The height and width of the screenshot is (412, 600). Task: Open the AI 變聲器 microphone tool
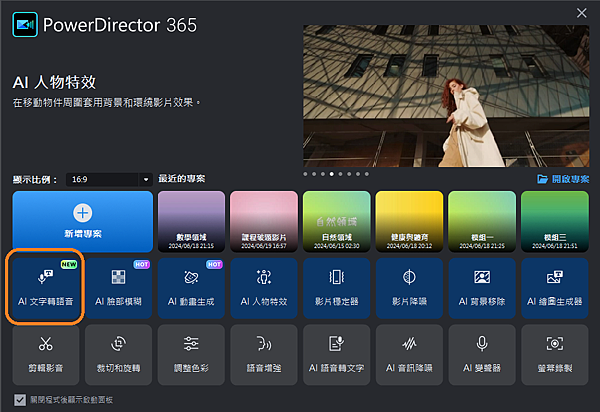tap(482, 355)
